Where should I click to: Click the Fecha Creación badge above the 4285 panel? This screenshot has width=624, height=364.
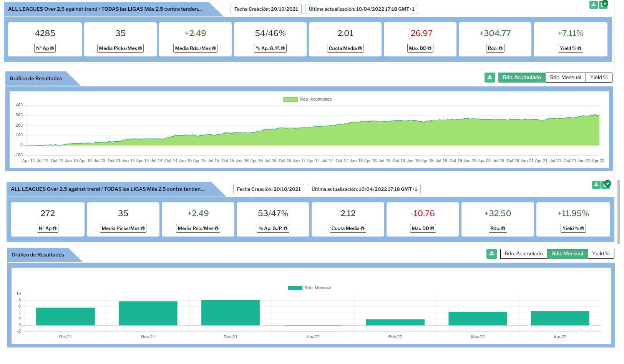click(266, 9)
